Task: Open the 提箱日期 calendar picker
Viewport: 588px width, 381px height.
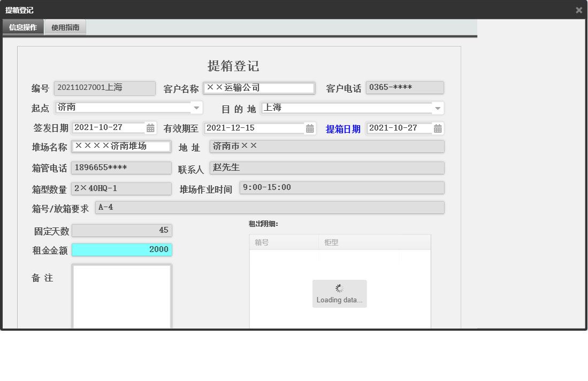Action: coord(439,128)
